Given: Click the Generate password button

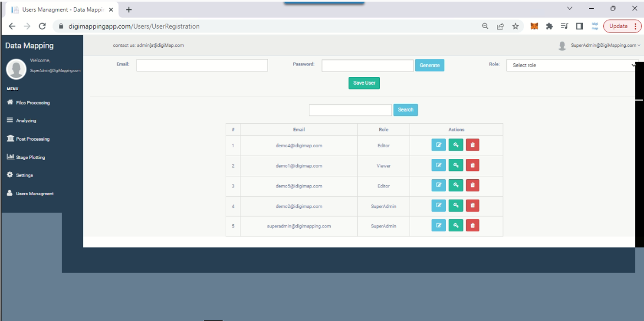Looking at the screenshot, I should 429,65.
